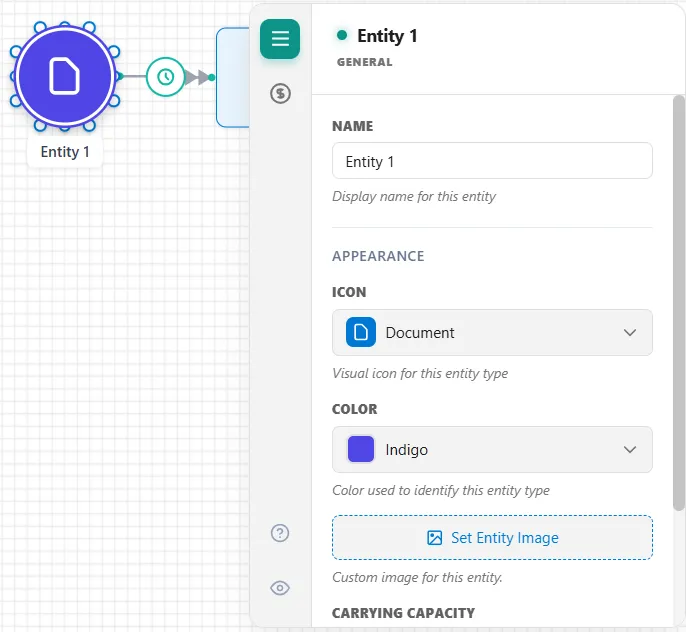686x632 pixels.
Task: Click the Set Entity Image button
Action: tap(492, 538)
